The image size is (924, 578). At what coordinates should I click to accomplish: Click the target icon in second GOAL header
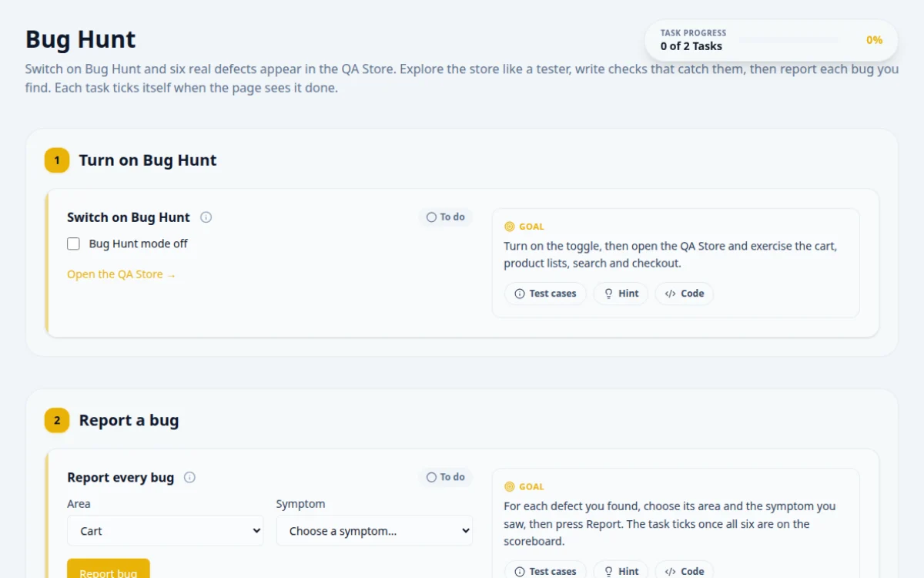(x=509, y=486)
